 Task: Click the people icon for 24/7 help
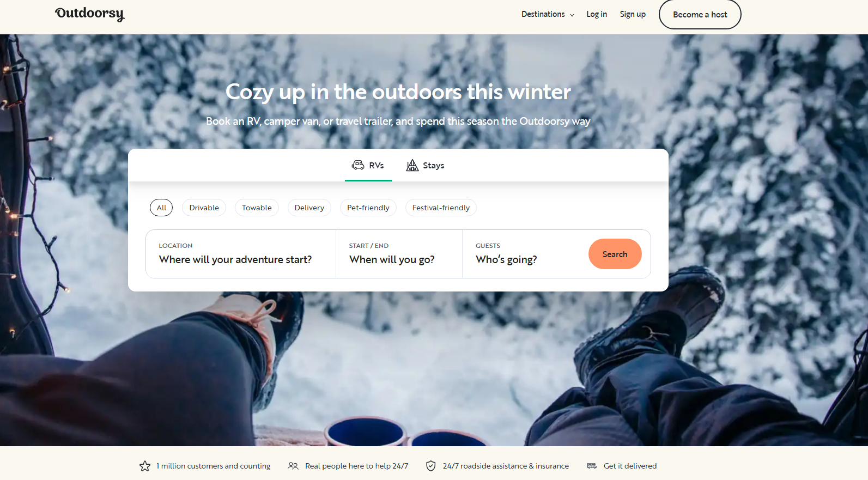point(293,466)
